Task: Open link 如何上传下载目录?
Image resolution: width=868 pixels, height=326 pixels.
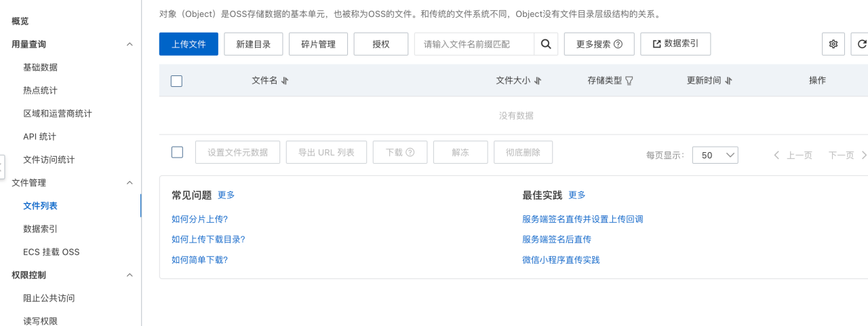Action: pos(208,240)
